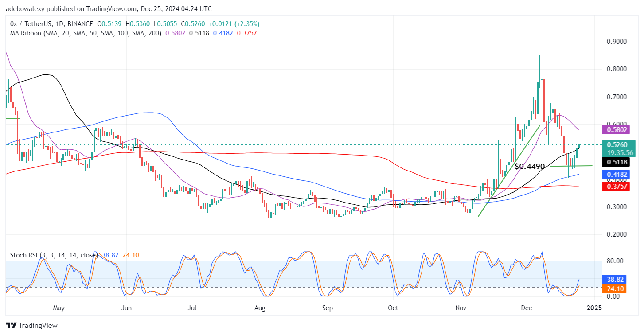
Task: Click the SMA 20 value 0.5802 in legend
Action: pos(176,33)
